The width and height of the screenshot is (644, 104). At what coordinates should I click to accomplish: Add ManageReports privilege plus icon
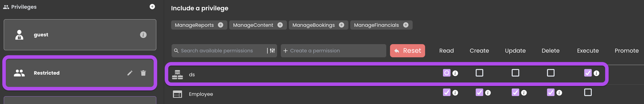pyautogui.click(x=221, y=25)
